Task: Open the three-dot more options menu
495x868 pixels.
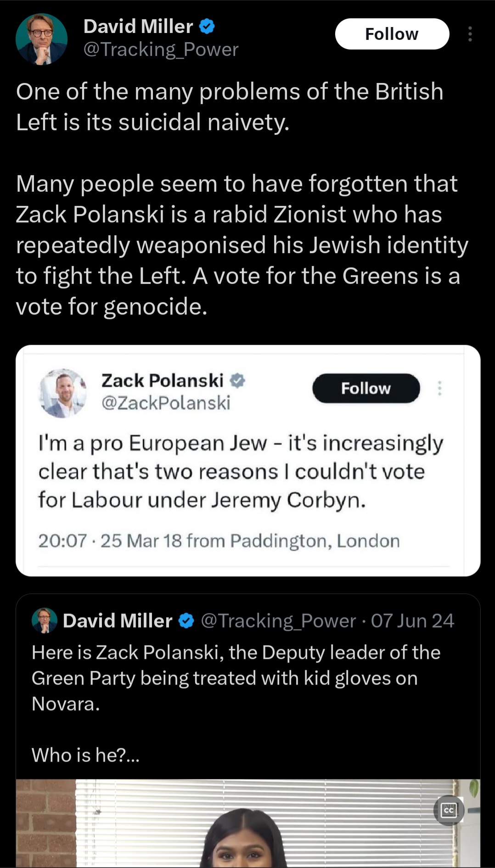Action: pyautogui.click(x=470, y=34)
